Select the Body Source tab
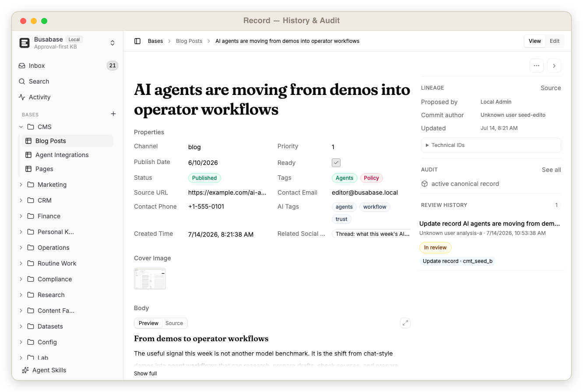Image resolution: width=583 pixels, height=392 pixels. (174, 323)
